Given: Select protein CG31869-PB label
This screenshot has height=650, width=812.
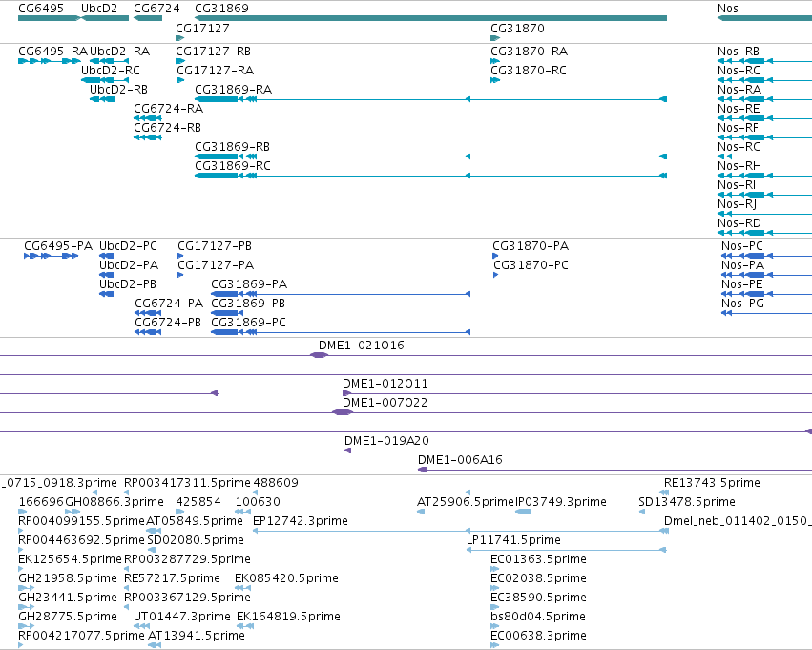Looking at the screenshot, I should click(248, 304).
